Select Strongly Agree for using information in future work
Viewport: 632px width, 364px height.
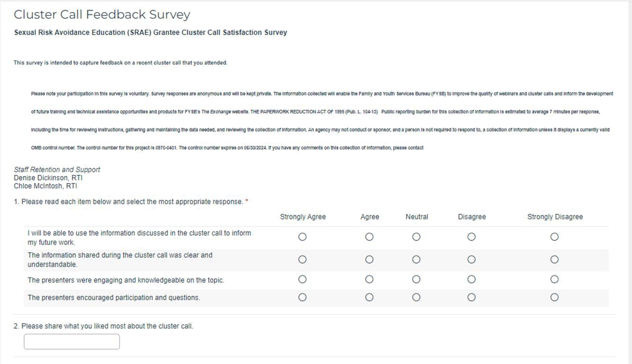(302, 237)
